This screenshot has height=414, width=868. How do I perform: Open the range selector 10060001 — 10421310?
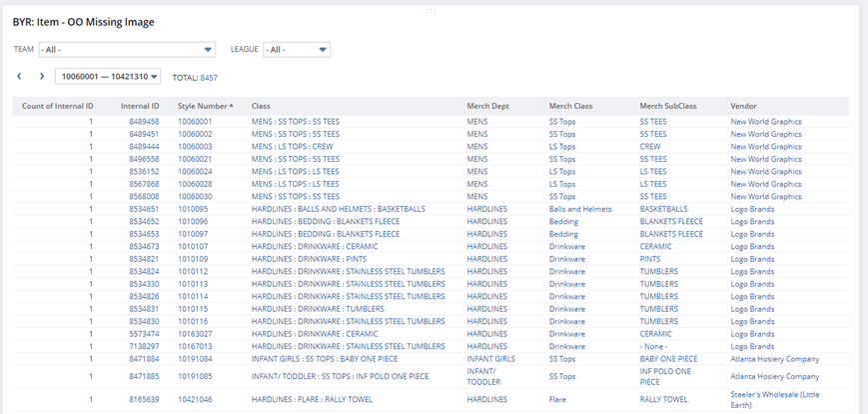[x=108, y=76]
